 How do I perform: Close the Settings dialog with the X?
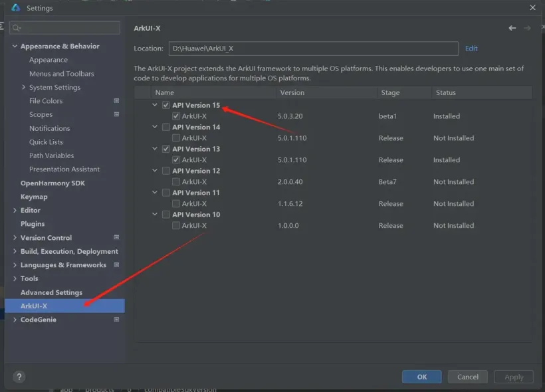click(x=532, y=8)
